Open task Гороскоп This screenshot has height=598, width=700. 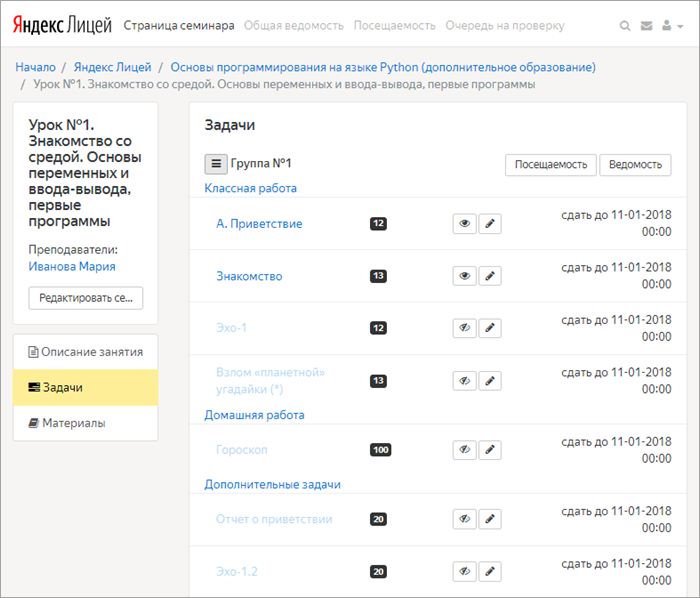242,450
